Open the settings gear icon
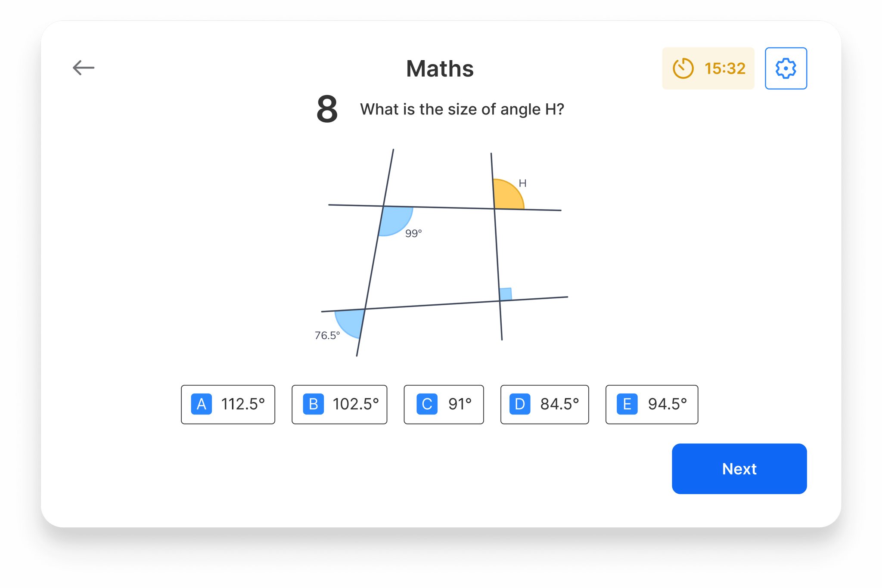 pyautogui.click(x=786, y=68)
